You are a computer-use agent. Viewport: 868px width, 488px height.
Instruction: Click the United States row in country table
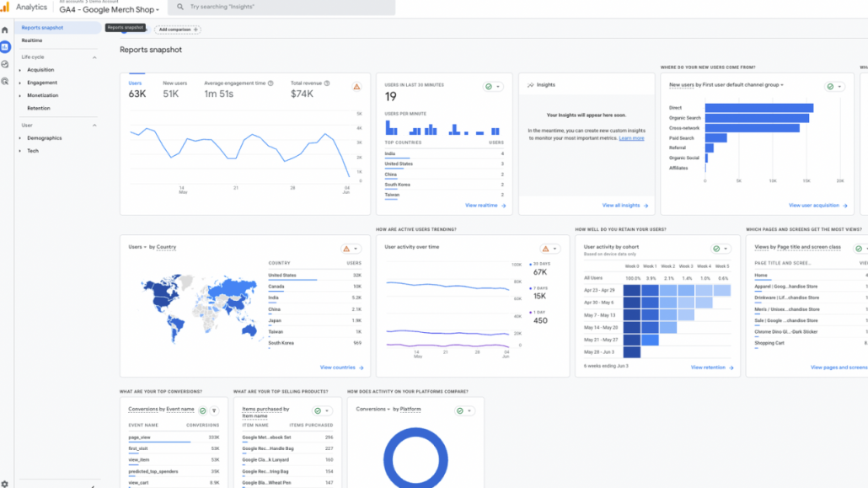tap(314, 276)
